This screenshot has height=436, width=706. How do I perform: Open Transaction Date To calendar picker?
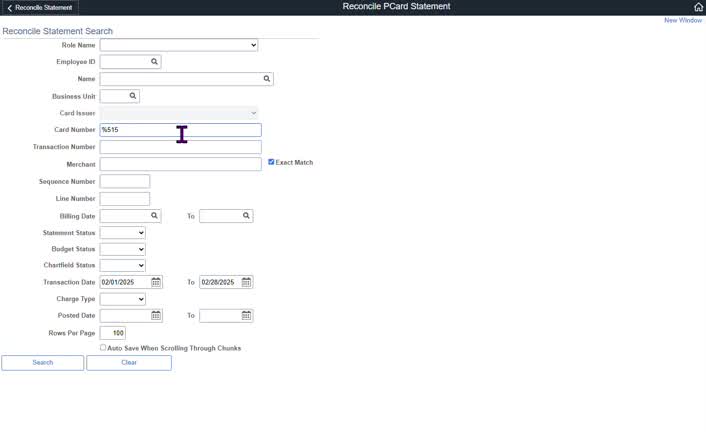pyautogui.click(x=246, y=283)
